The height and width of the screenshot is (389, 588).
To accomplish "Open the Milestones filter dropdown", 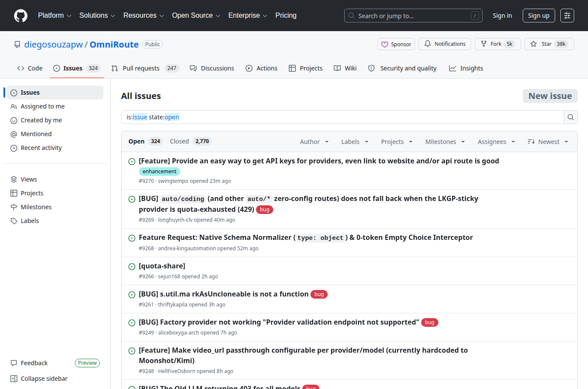I will (x=445, y=142).
